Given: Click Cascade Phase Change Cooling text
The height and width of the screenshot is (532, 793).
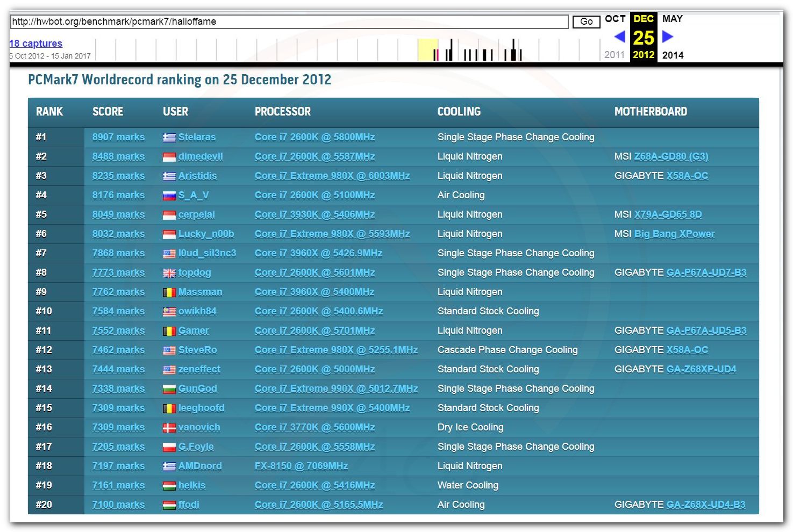Looking at the screenshot, I should coord(508,350).
